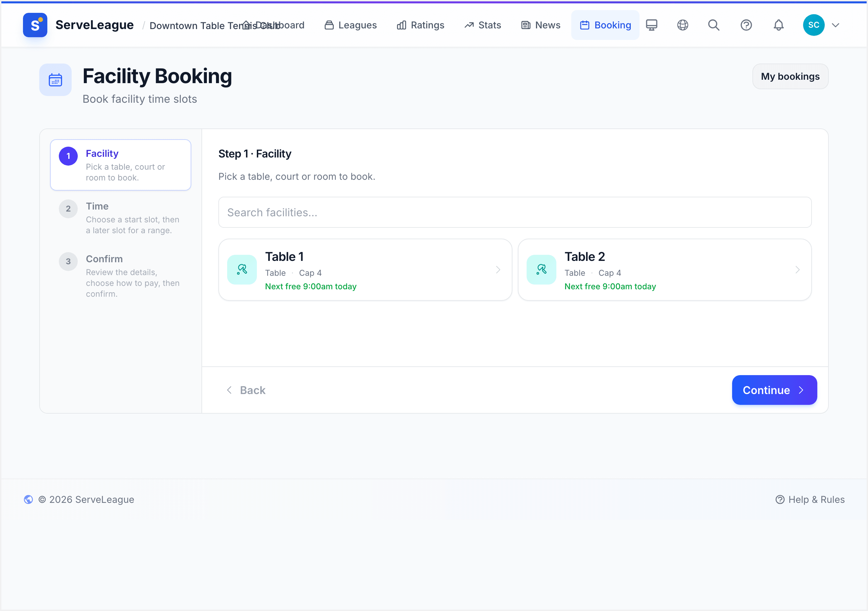Select step 3 Confirm in sidebar

[x=121, y=276]
